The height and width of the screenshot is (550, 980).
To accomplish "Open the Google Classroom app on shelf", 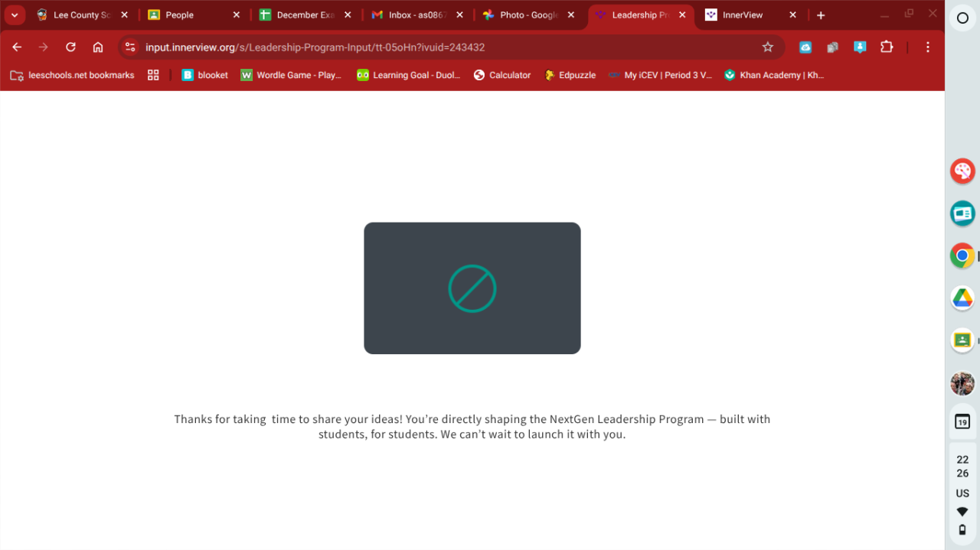I will (962, 340).
